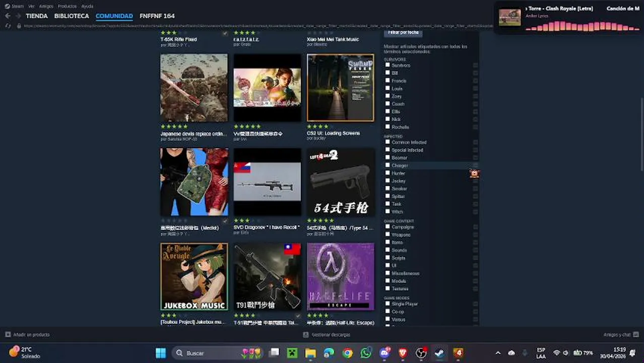The width and height of the screenshot is (644, 363).
Task: Open the Jukebox Music mod thumbnail
Action: pos(194,277)
